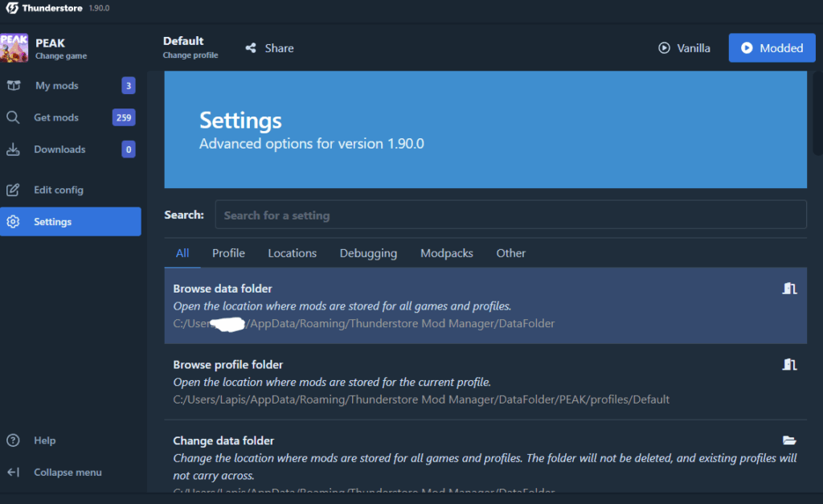Select Settings in the sidebar

[71, 222]
